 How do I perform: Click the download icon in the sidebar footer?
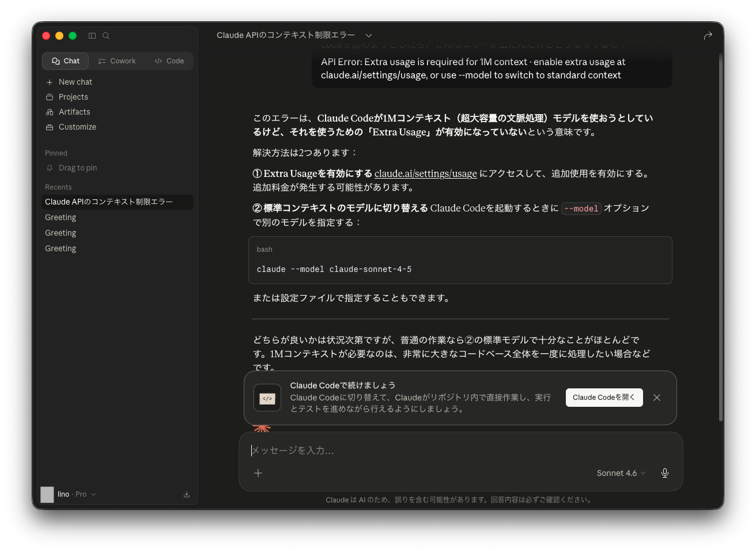187,494
